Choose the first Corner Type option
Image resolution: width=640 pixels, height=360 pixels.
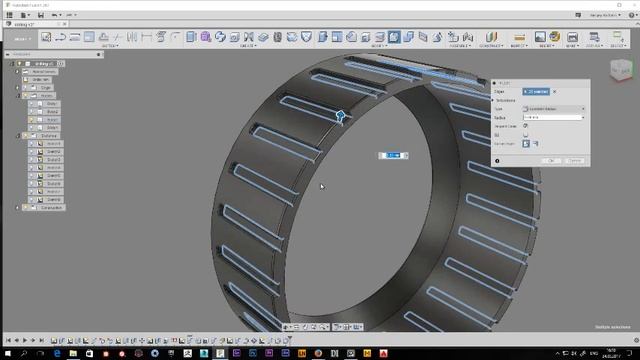526,144
